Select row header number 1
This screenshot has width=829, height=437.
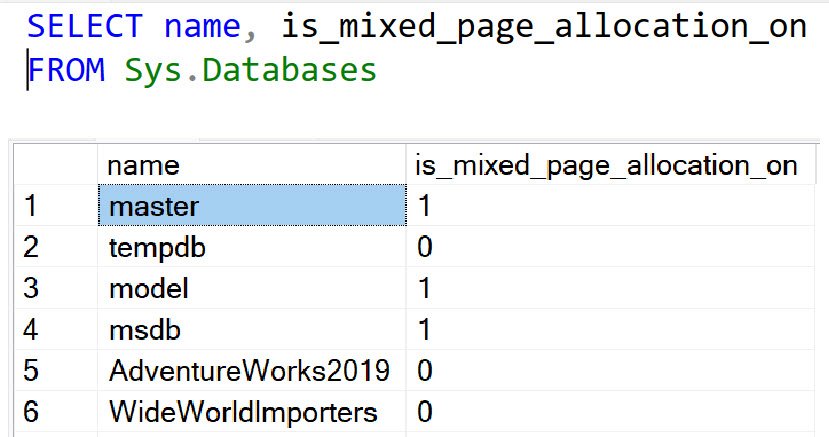pos(56,205)
